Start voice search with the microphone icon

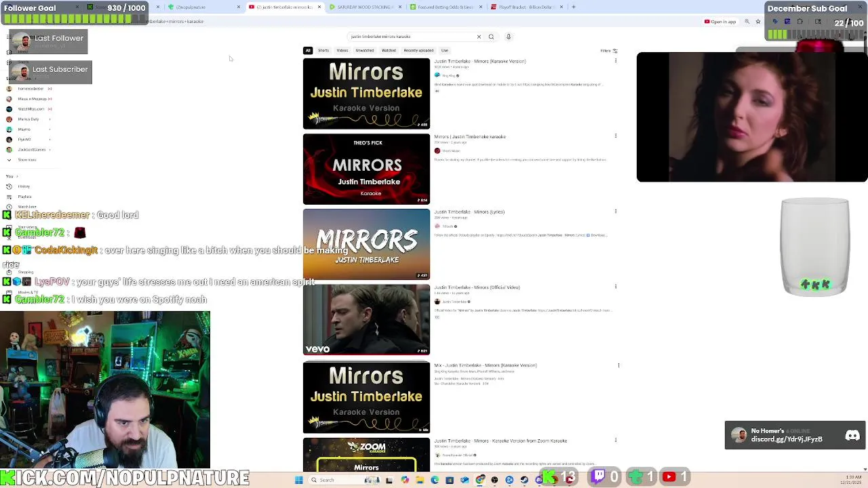coord(508,37)
